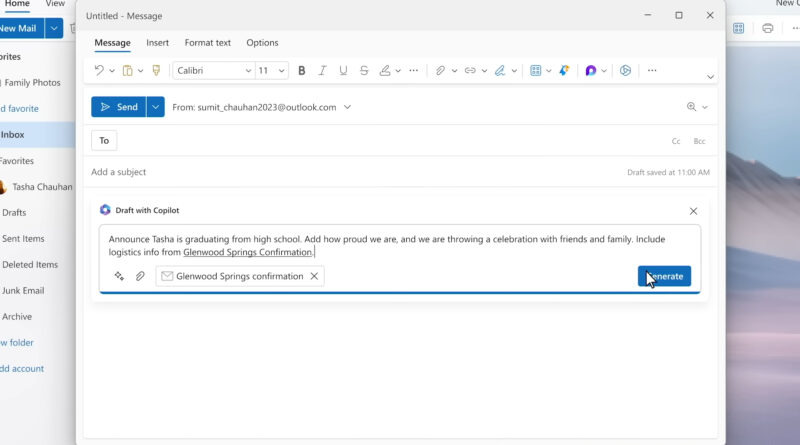The width and height of the screenshot is (800, 445).
Task: Open the Drafts folder
Action: 14,213
